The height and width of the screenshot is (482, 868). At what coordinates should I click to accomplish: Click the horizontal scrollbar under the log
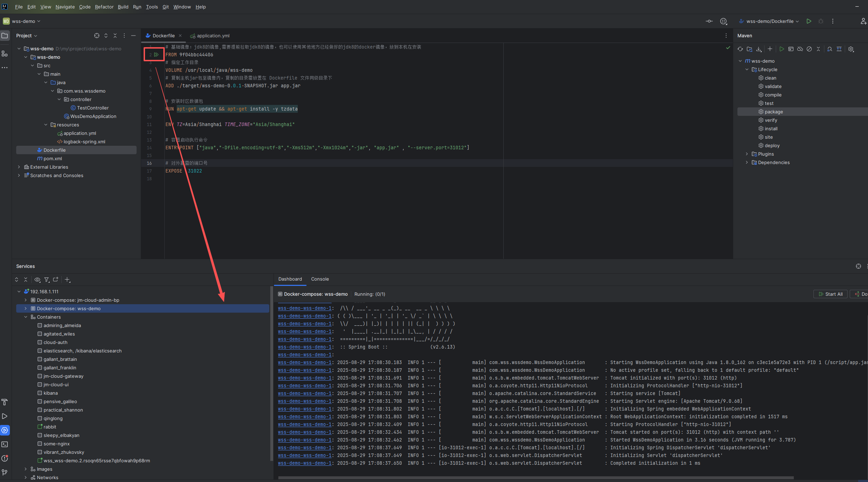click(535, 478)
